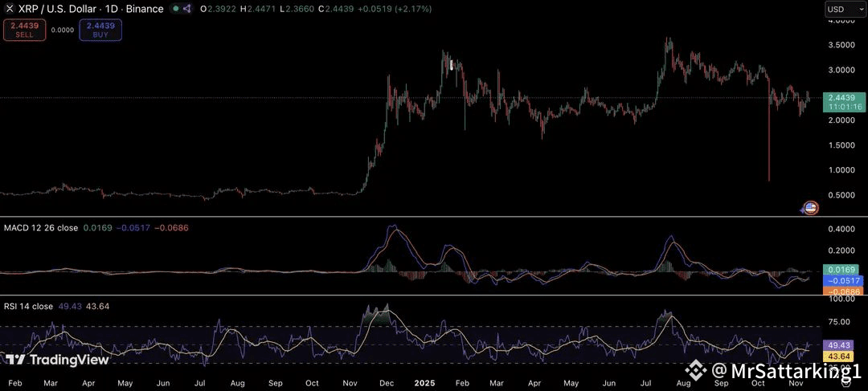Click the 1.5000 price axis label
Image resolution: width=868 pixels, height=391 pixels.
[x=842, y=145]
